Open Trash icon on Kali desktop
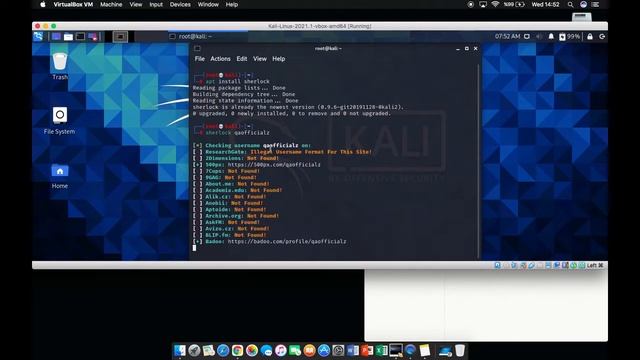 point(60,65)
